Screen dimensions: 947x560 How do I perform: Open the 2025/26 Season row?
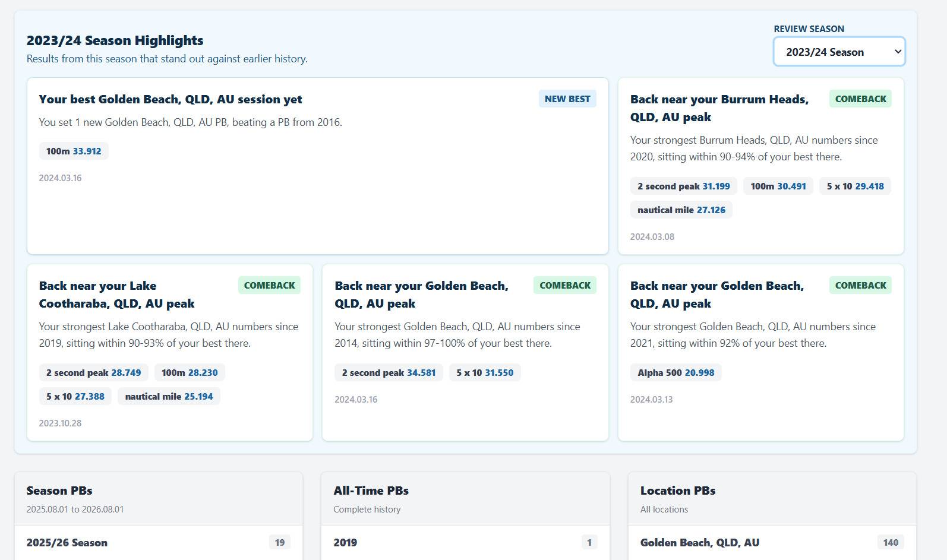[159, 542]
